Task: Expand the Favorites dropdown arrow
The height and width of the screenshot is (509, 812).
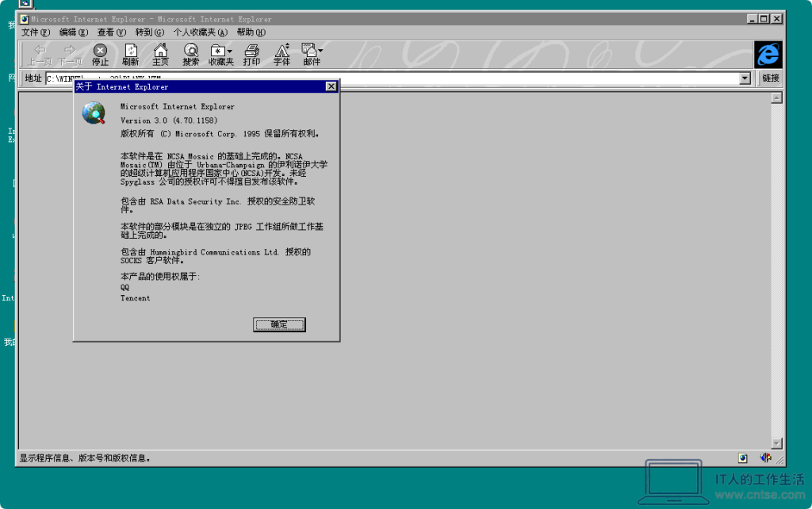Action: click(x=229, y=52)
